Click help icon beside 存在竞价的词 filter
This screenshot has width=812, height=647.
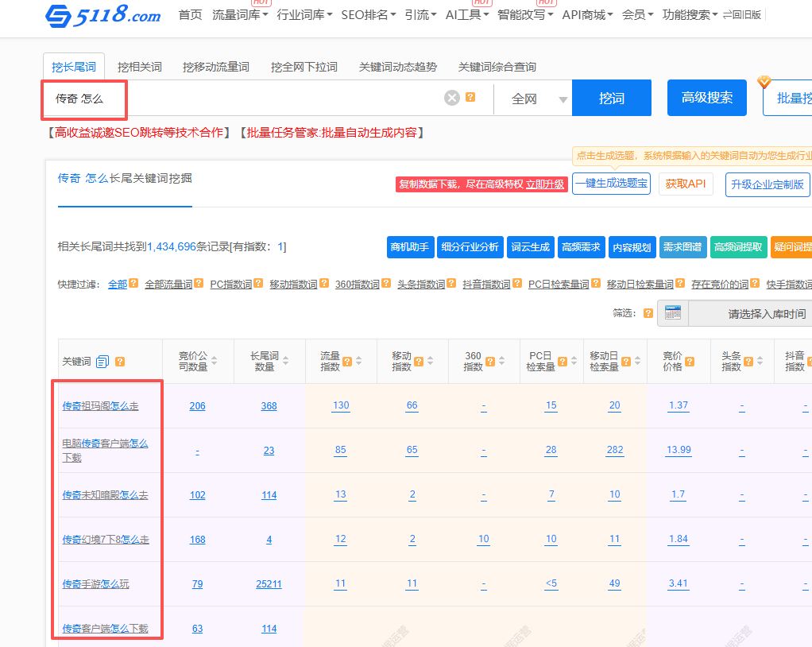[x=755, y=283]
